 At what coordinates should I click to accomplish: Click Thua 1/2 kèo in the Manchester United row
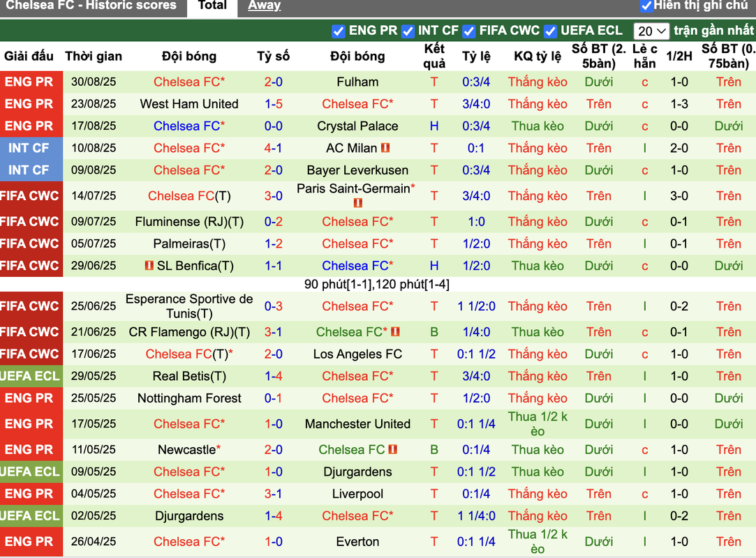coord(537,424)
